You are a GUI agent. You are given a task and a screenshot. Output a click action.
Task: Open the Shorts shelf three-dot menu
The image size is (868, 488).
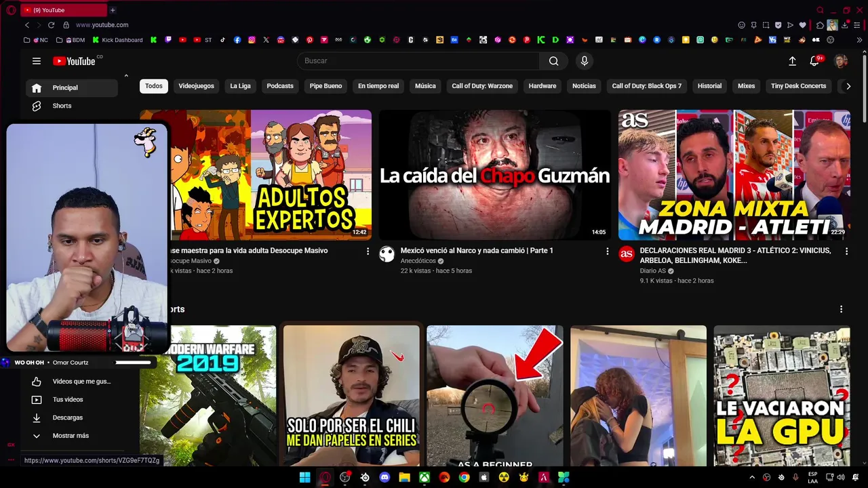point(841,309)
